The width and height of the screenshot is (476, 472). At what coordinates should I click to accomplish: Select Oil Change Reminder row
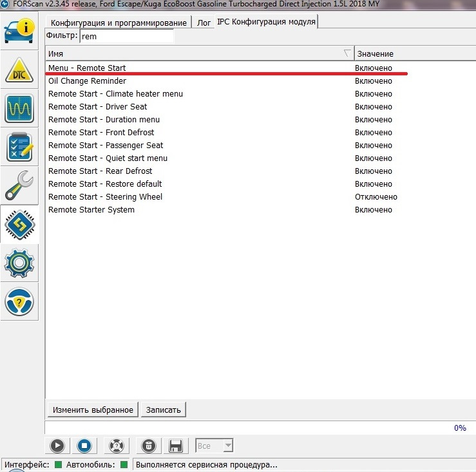pyautogui.click(x=260, y=81)
